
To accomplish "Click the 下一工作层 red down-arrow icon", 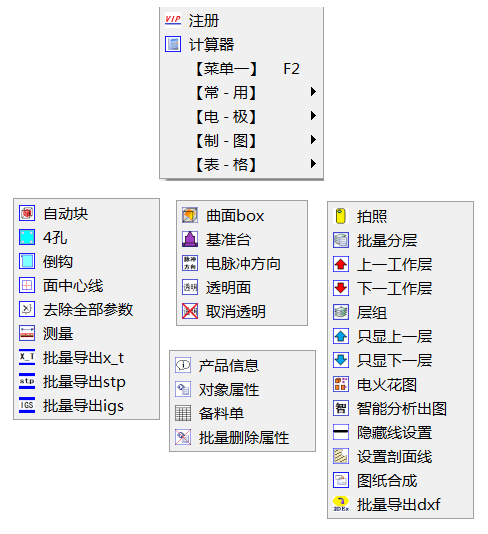I will pyautogui.click(x=341, y=288).
